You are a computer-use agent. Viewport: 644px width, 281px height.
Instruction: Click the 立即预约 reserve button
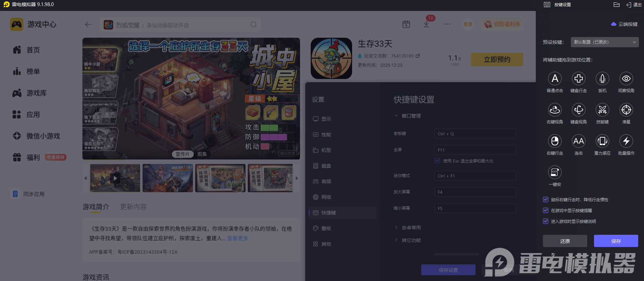point(497,59)
